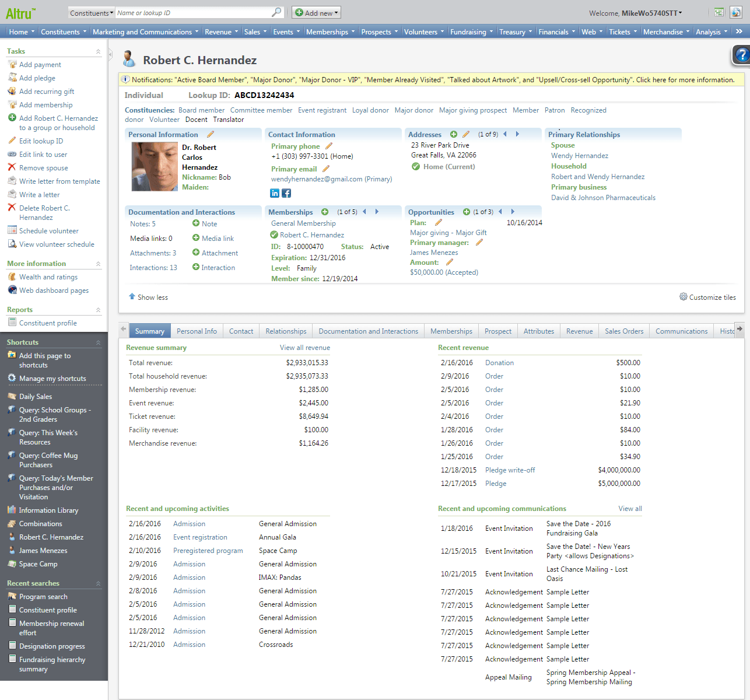
Task: Show next opportunity with right arrow
Action: (513, 212)
